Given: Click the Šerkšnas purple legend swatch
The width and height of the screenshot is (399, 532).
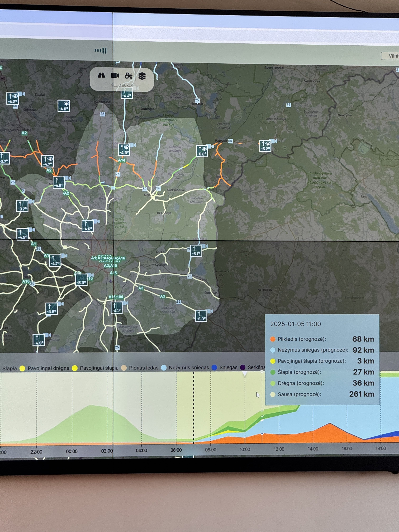Looking at the screenshot, I should (x=243, y=367).
